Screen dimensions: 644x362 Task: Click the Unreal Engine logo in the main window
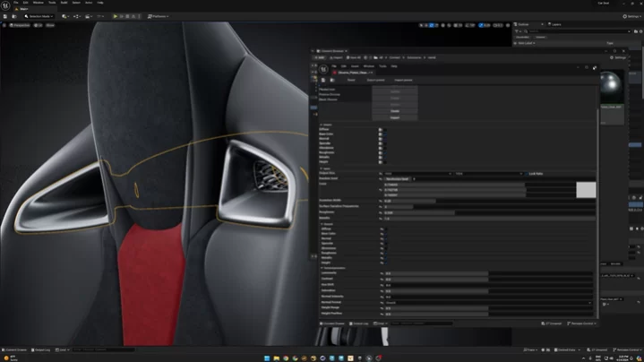point(5,5)
